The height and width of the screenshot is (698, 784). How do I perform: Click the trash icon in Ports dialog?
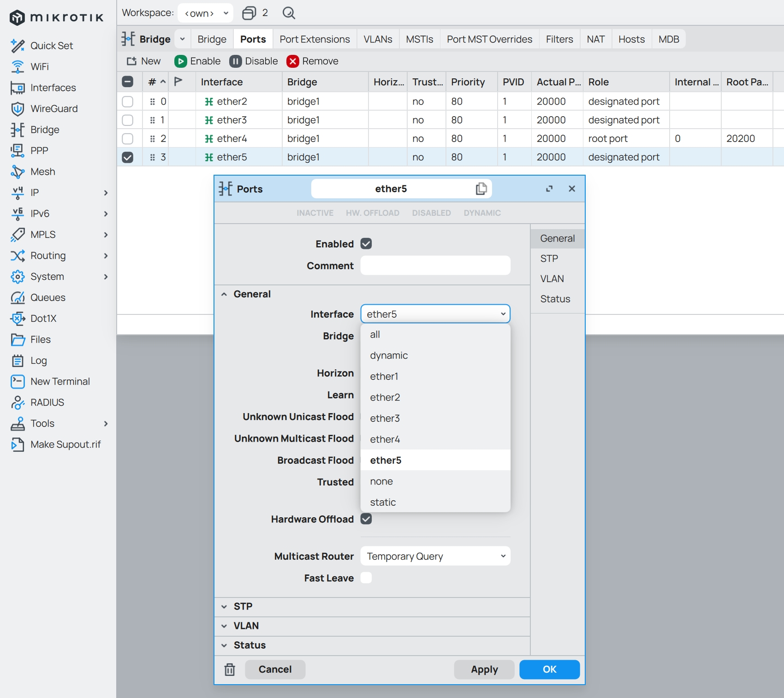pyautogui.click(x=230, y=669)
